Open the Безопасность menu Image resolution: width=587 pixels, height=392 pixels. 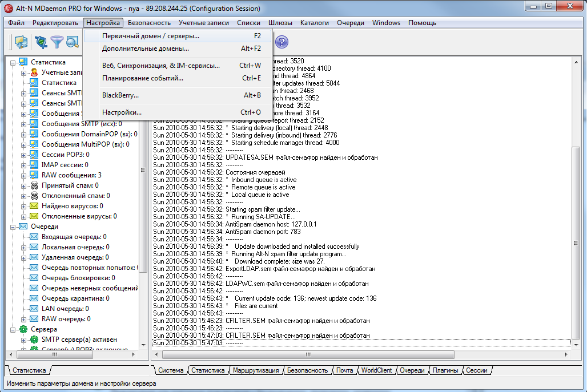click(149, 23)
